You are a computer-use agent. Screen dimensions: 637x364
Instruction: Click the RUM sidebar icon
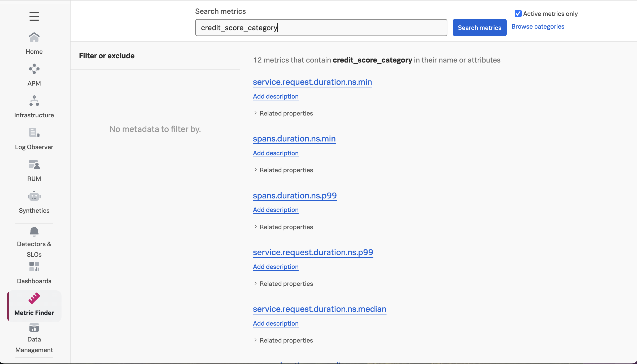(x=34, y=165)
